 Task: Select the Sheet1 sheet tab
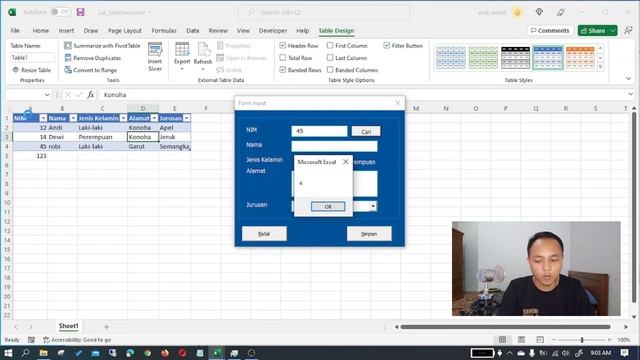pos(68,326)
